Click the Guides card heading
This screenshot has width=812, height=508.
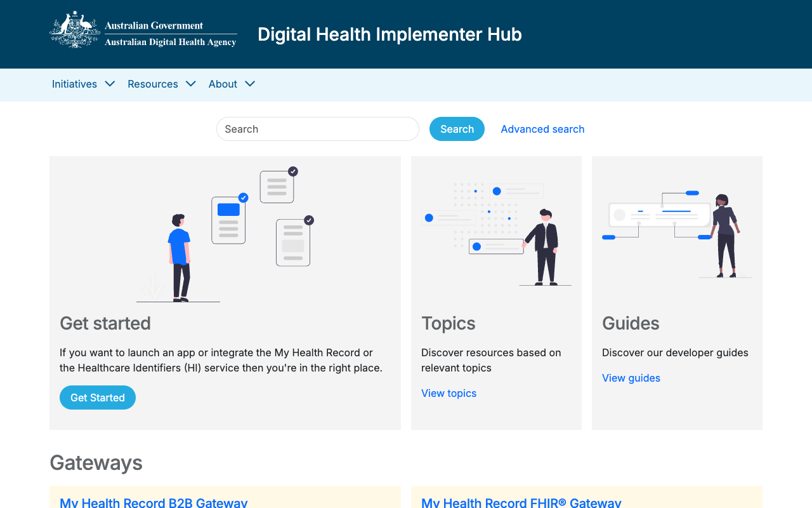[631, 323]
